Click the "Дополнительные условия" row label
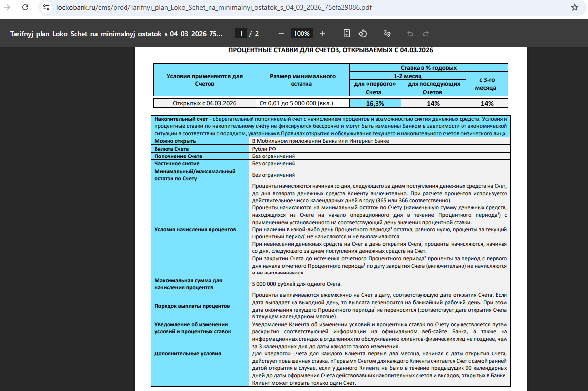588x391 pixels. [187, 353]
